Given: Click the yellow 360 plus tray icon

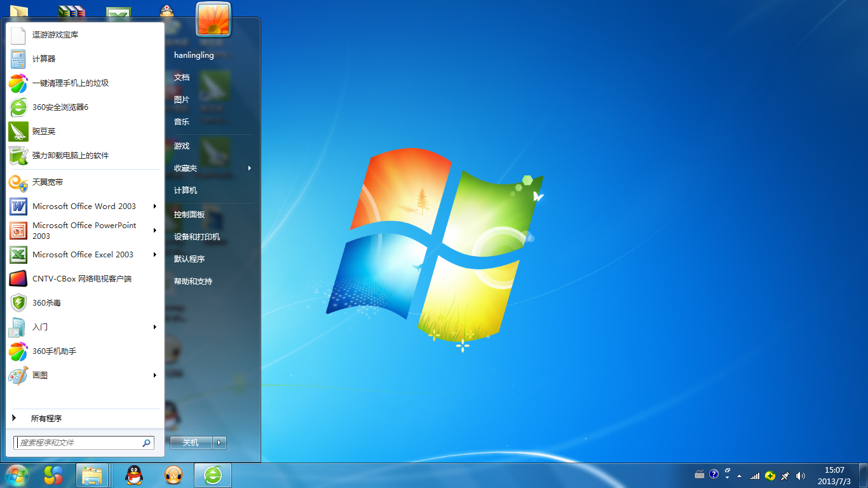Looking at the screenshot, I should [x=770, y=476].
